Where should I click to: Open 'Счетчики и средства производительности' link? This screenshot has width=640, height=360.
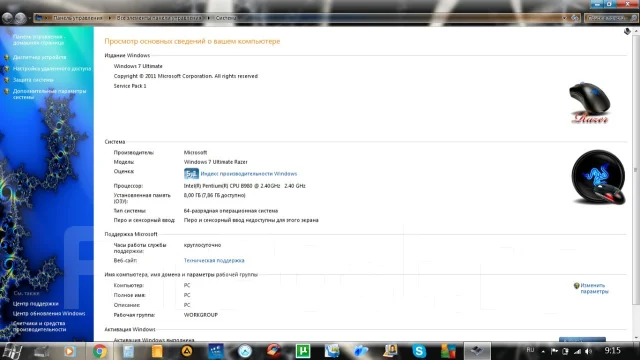(40, 326)
